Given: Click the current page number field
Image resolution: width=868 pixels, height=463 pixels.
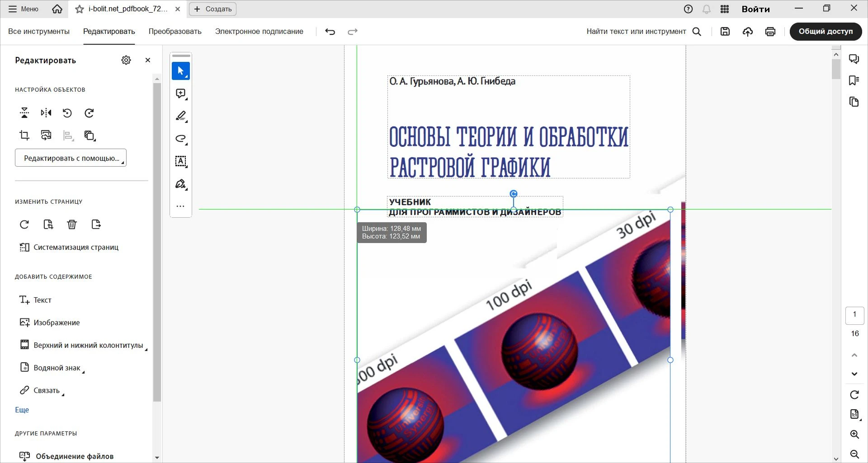Looking at the screenshot, I should (854, 315).
